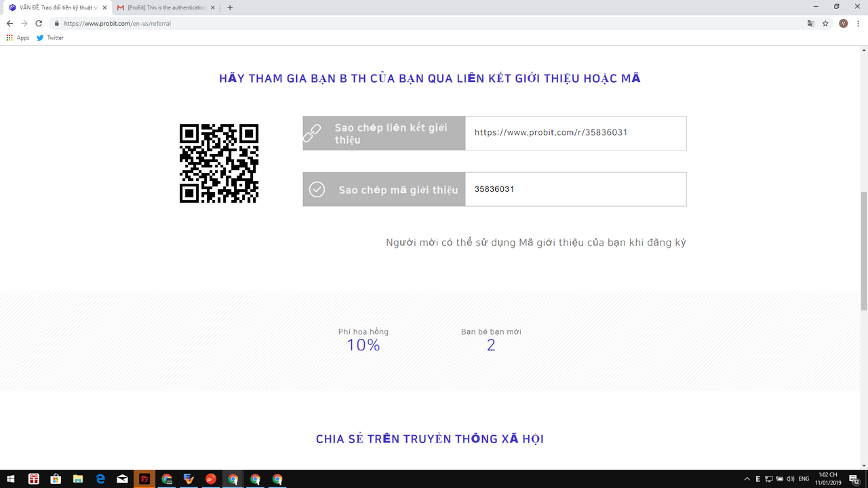The height and width of the screenshot is (488, 868).
Task: Click 'CHIA SẺ TRÊN TRUYỀN THÔNG XÃ HỘI' heading
Action: pos(430,439)
